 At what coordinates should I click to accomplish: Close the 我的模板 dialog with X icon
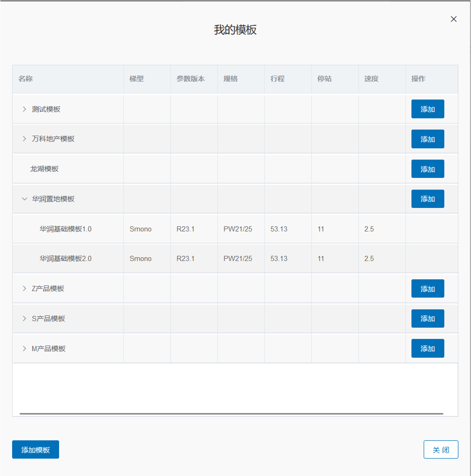454,19
